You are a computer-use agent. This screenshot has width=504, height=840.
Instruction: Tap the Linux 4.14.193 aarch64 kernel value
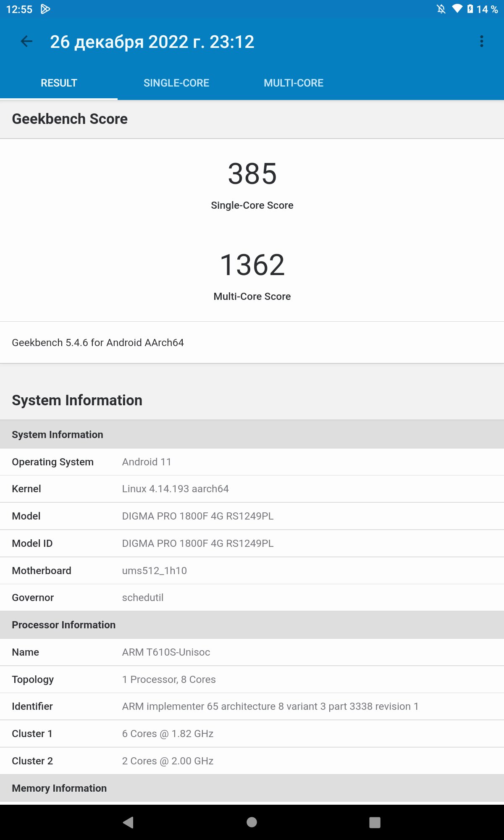(x=176, y=489)
